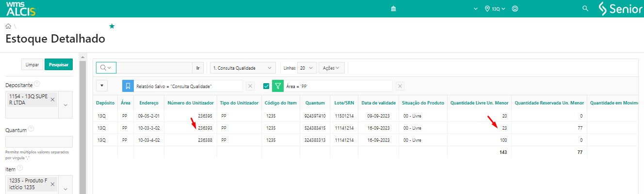The width and height of the screenshot is (644, 194).
Task: Click the location pin icon beside 13Q
Action: [487, 9]
